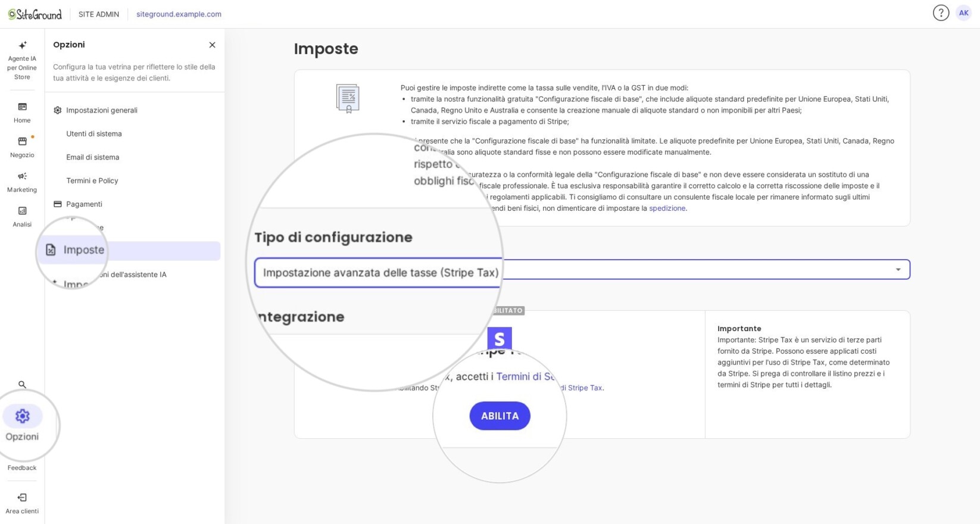This screenshot has width=980, height=524.
Task: Open Feedback in the sidebar
Action: [x=22, y=468]
